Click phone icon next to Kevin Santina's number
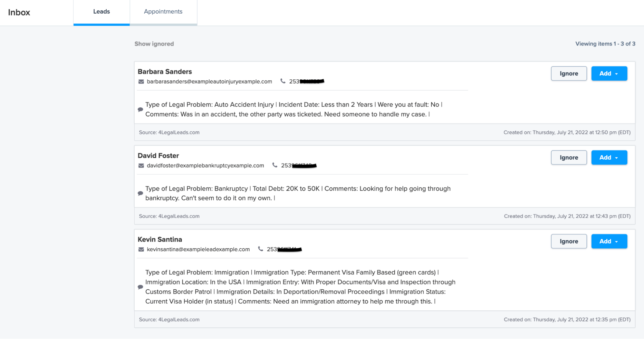The image size is (644, 339). click(261, 249)
